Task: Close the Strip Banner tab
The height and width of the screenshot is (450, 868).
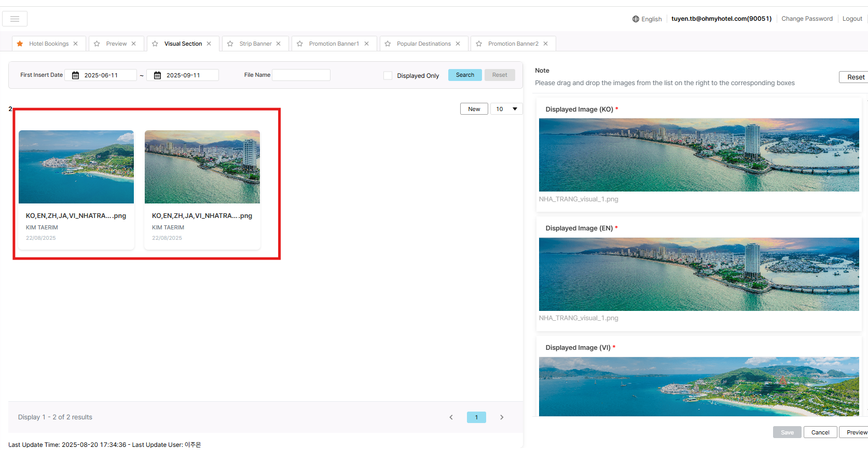Action: tap(279, 44)
